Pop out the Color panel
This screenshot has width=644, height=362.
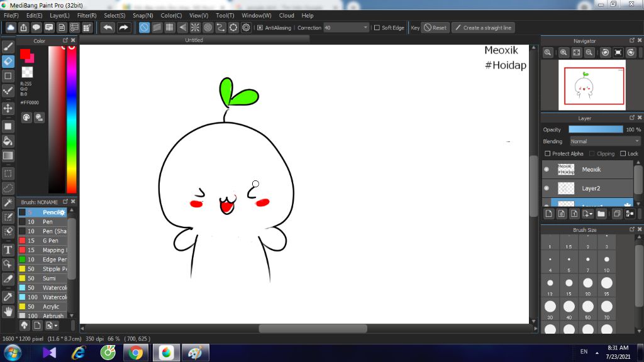pyautogui.click(x=65, y=40)
